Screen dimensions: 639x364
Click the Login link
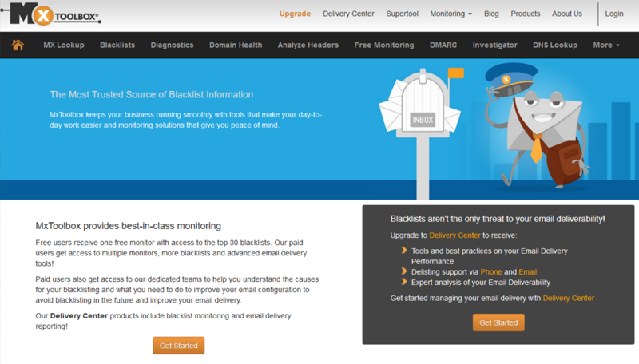tap(614, 14)
